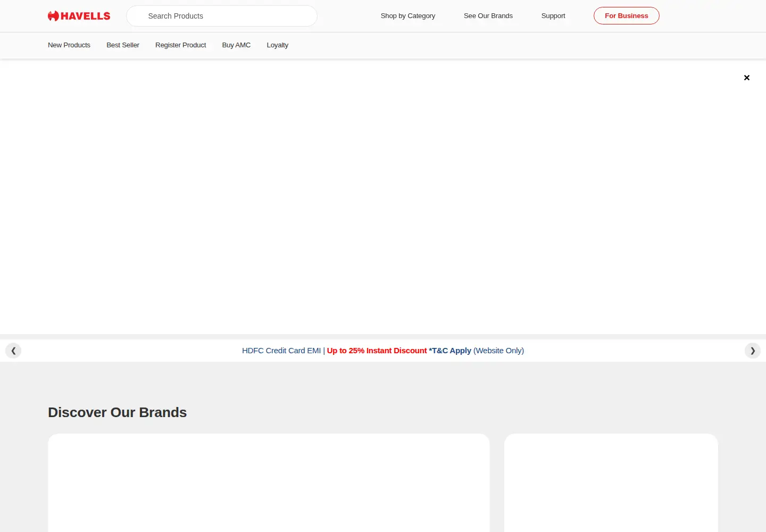The image size is (766, 532).
Task: Click the Havells logo
Action: point(79,16)
